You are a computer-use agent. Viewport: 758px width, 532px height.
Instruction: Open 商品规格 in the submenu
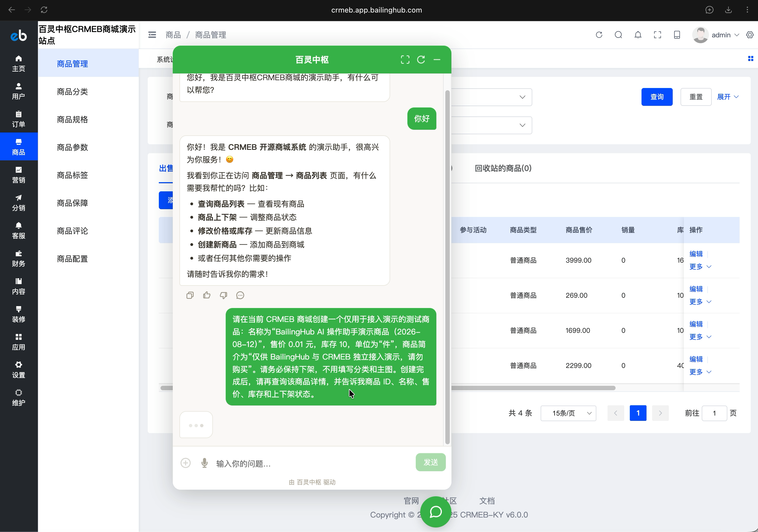click(x=88, y=119)
